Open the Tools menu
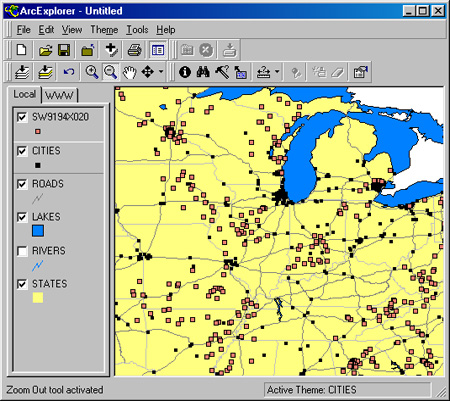 pyautogui.click(x=137, y=30)
